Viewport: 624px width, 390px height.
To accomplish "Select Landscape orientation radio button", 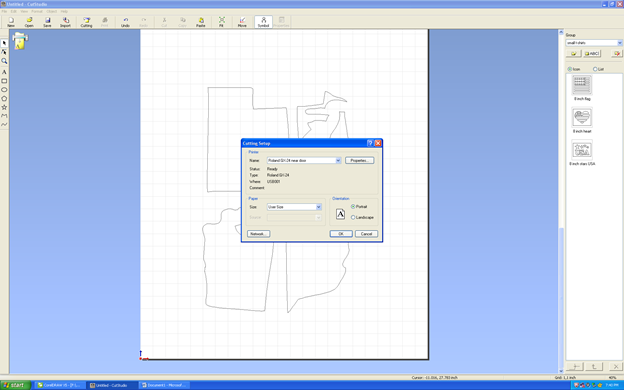I will tap(353, 217).
